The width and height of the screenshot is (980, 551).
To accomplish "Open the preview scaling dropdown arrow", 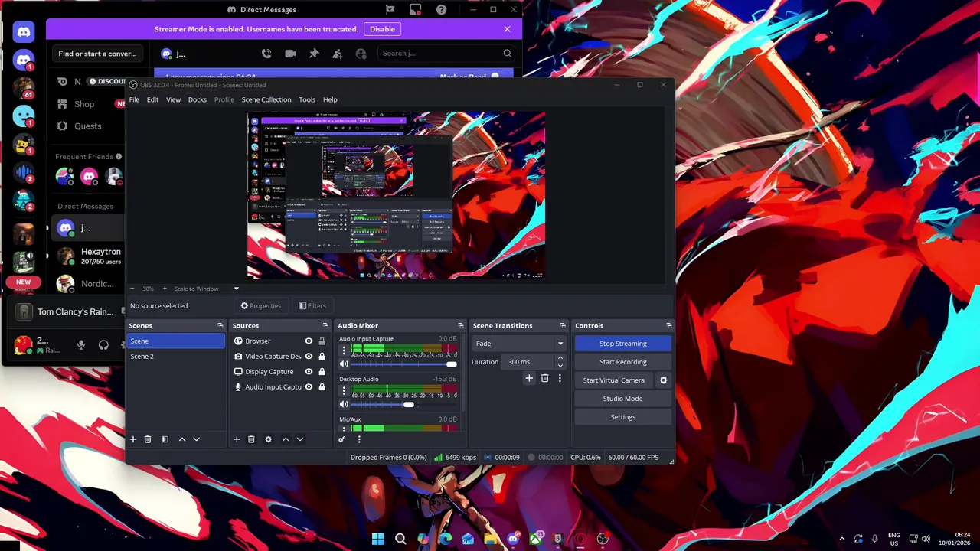I will [x=236, y=289].
